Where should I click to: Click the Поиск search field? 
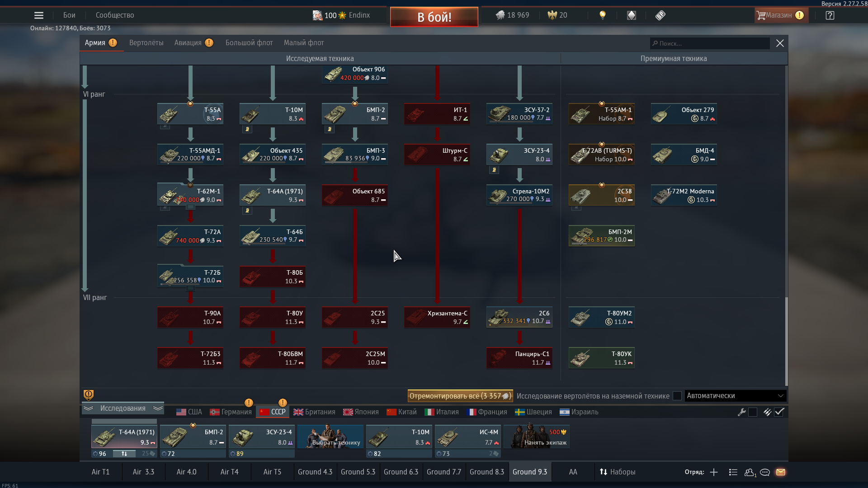tap(710, 43)
